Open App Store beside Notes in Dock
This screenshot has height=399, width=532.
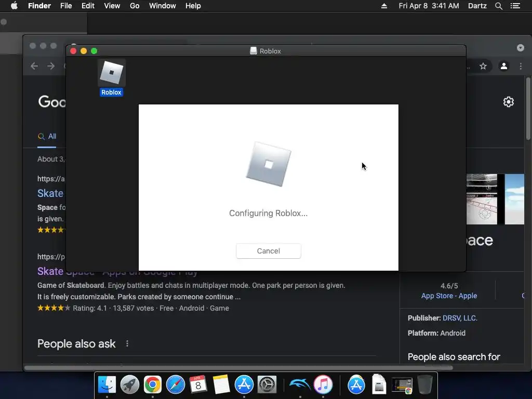click(244, 385)
